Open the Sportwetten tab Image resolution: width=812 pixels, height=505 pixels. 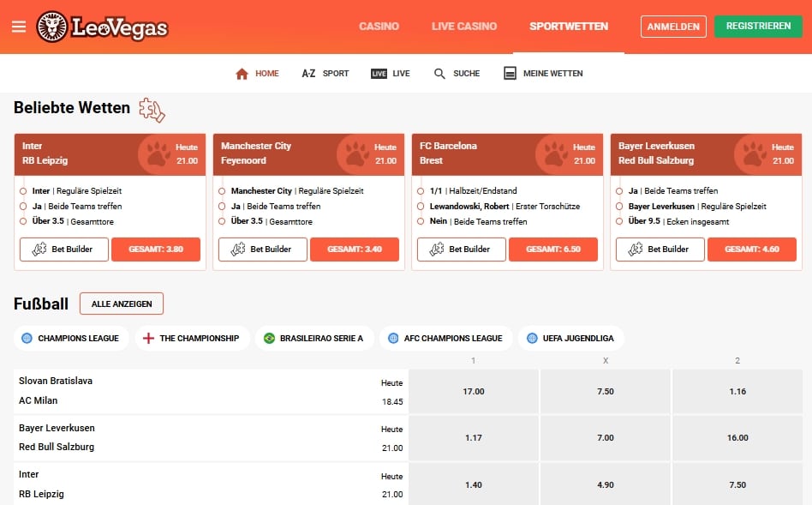(569, 27)
